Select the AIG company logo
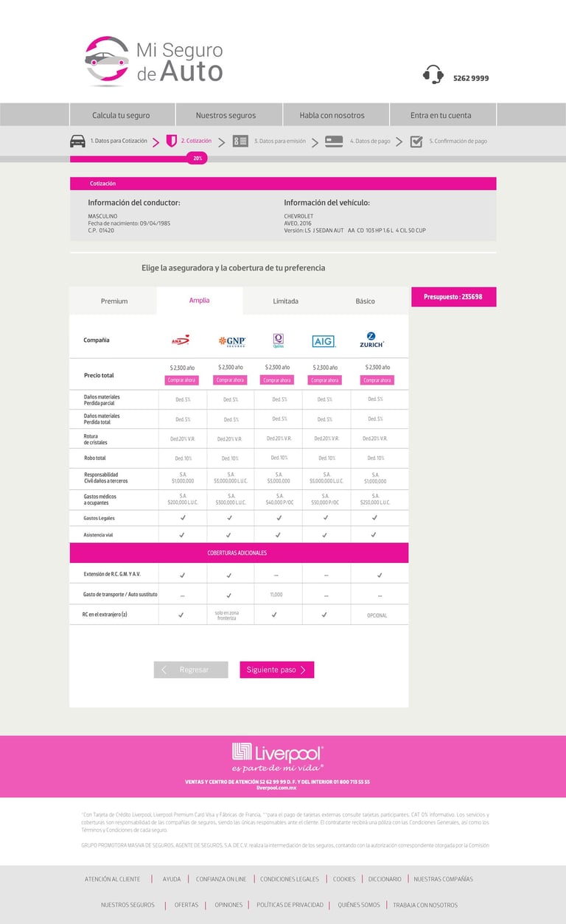Screen dimensions: 566x924 (x=324, y=341)
